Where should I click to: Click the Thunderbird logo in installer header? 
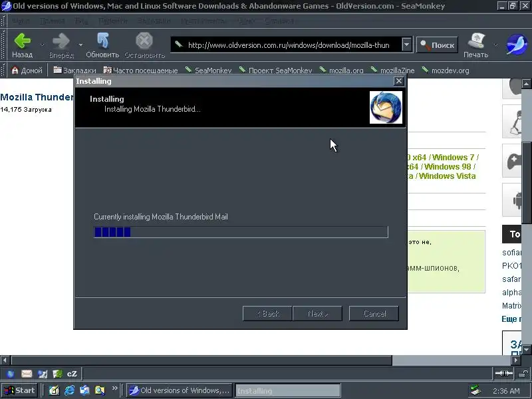[386, 107]
